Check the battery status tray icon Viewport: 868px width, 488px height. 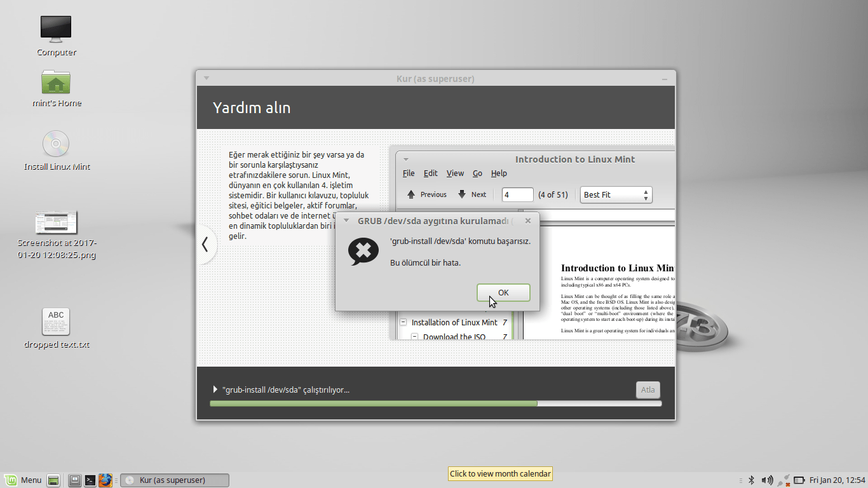pos(799,480)
